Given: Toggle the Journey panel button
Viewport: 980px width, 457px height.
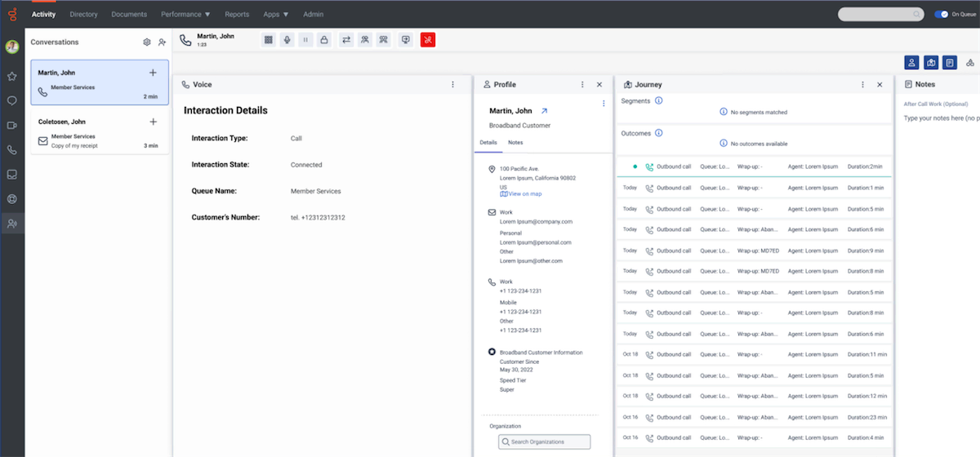Looking at the screenshot, I should point(931,63).
